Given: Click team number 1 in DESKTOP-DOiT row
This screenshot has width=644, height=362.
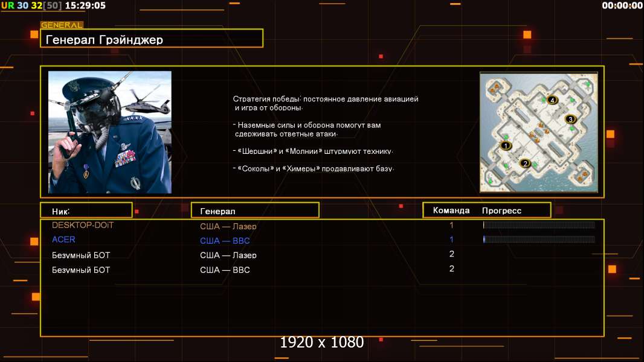Looking at the screenshot, I should click(451, 225).
